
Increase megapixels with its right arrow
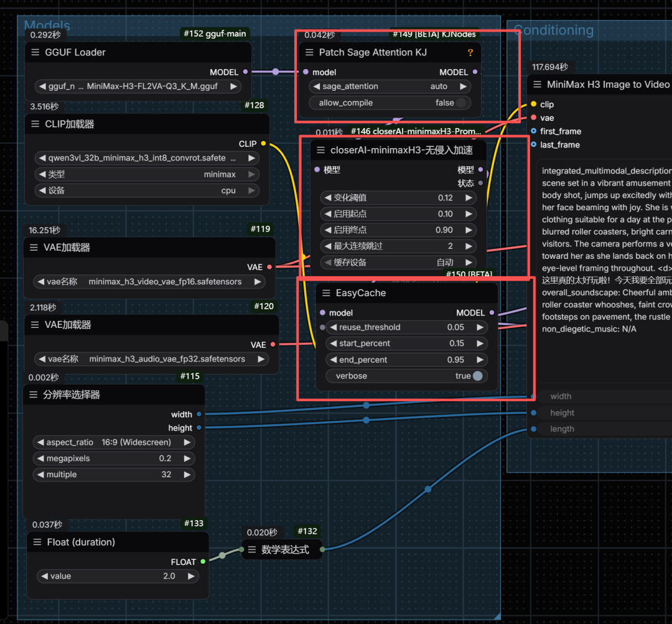click(187, 459)
